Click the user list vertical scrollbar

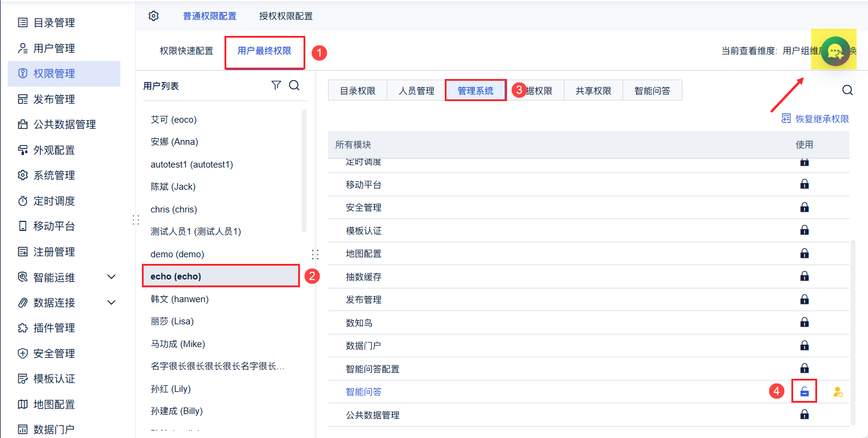304,171
